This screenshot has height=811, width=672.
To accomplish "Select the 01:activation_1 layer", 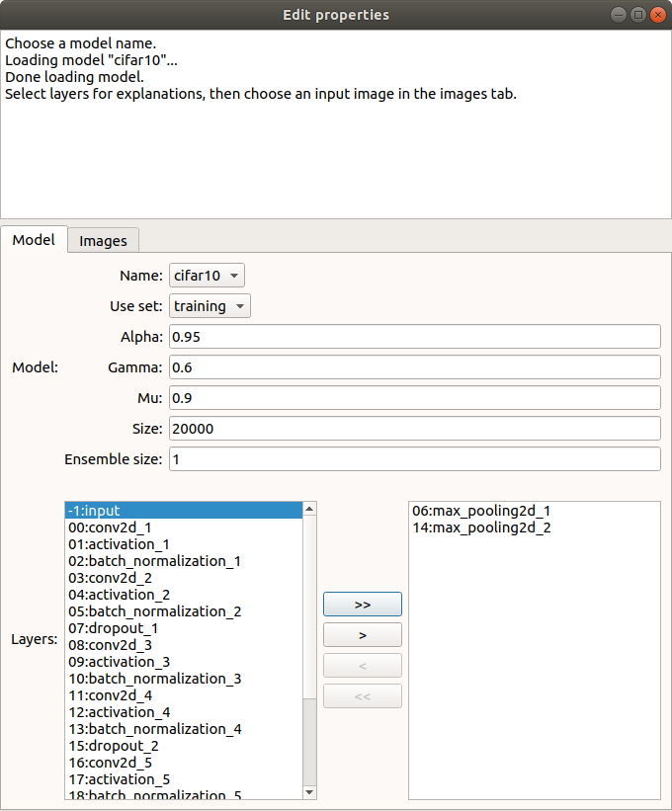I will [x=184, y=544].
